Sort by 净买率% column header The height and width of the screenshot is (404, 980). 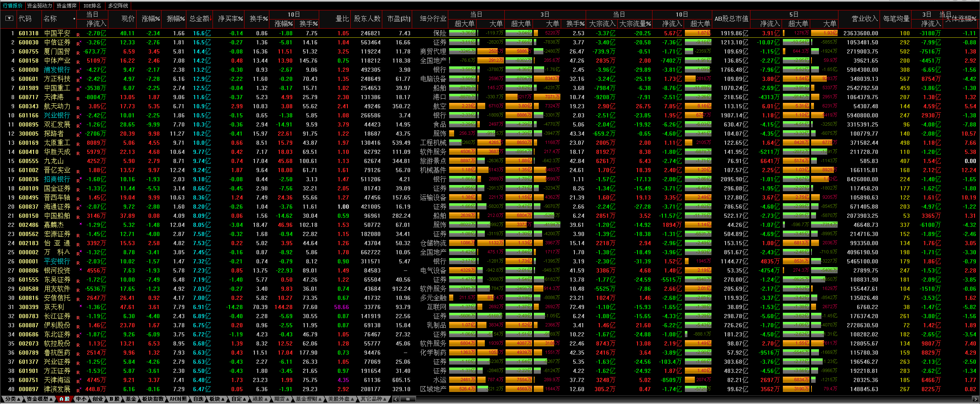230,19
